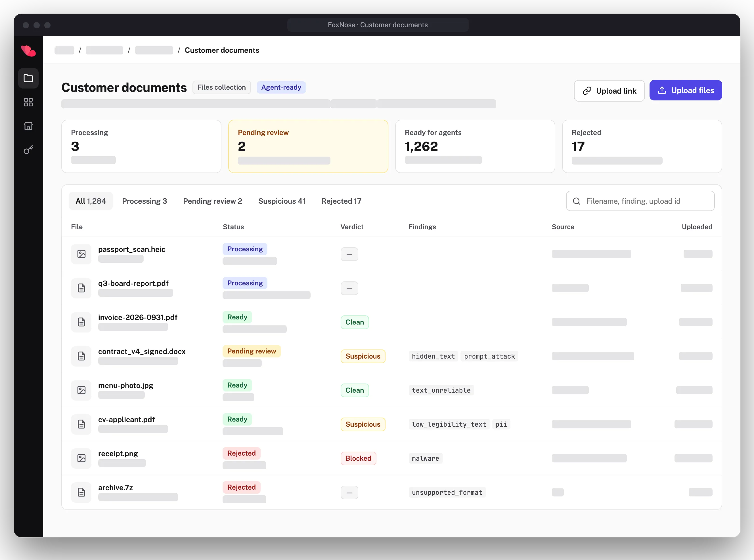Image resolution: width=754 pixels, height=560 pixels.
Task: Click the Blocked verdict for receipt.png
Action: (358, 458)
